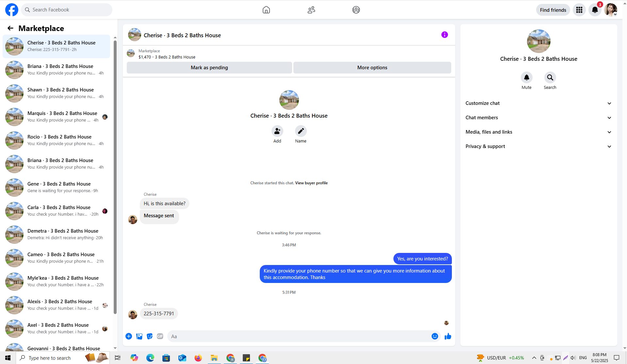Open Axel's conversation
627x364 pixels.
[56, 328]
